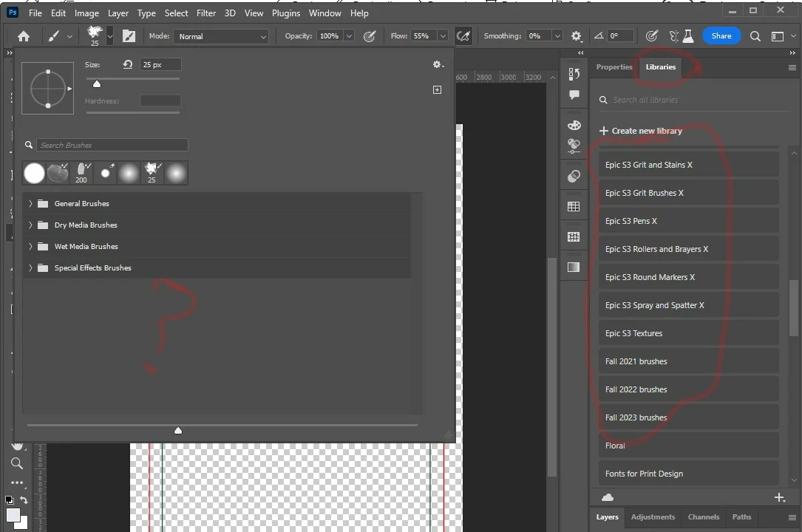Open the Color palette panel icon
This screenshot has height=532, width=802.
574,125
